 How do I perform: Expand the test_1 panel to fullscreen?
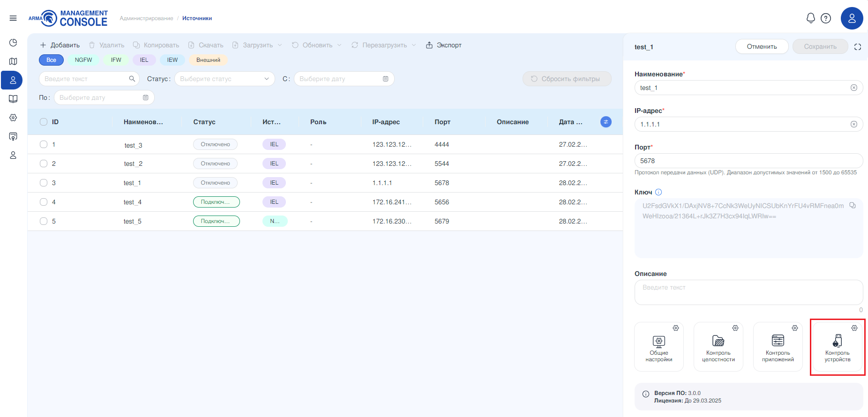pos(858,47)
